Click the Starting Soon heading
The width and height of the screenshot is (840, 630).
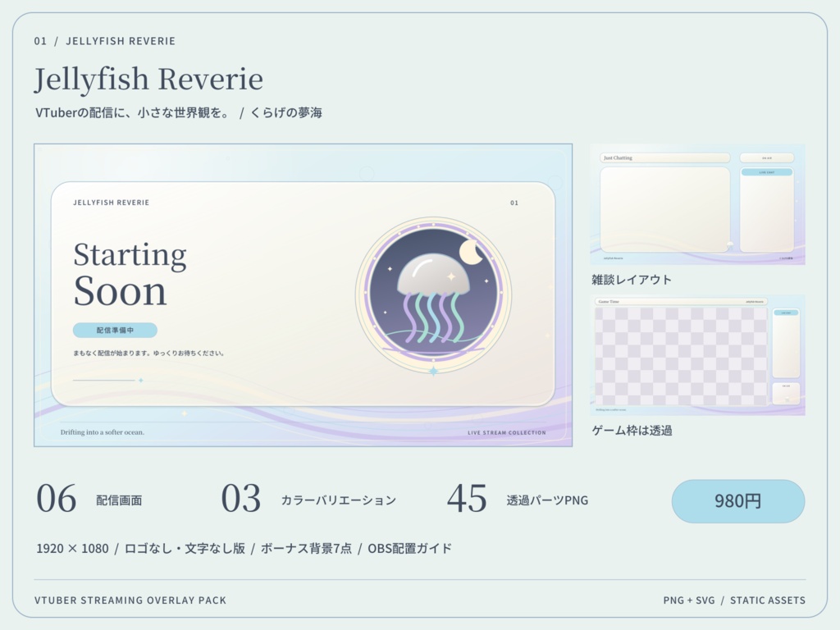130,273
